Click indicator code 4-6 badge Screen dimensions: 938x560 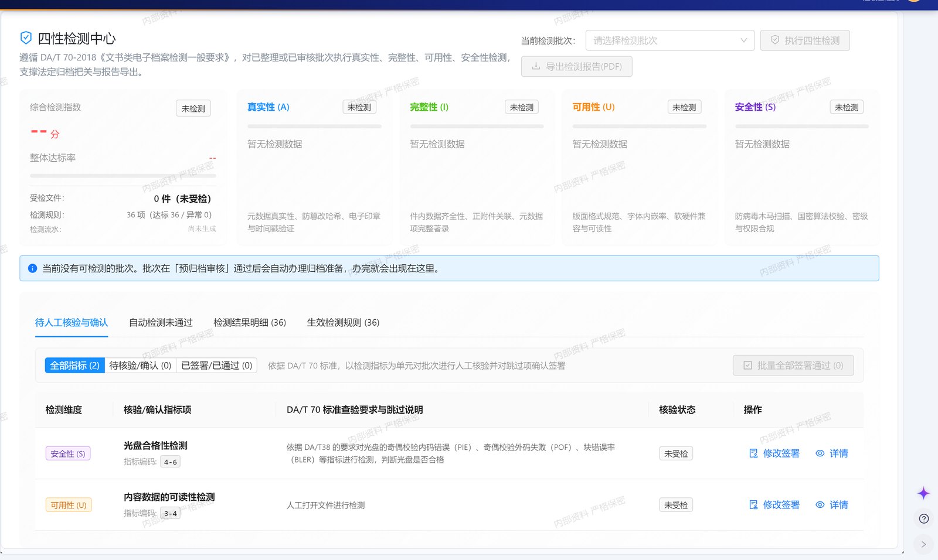click(171, 462)
